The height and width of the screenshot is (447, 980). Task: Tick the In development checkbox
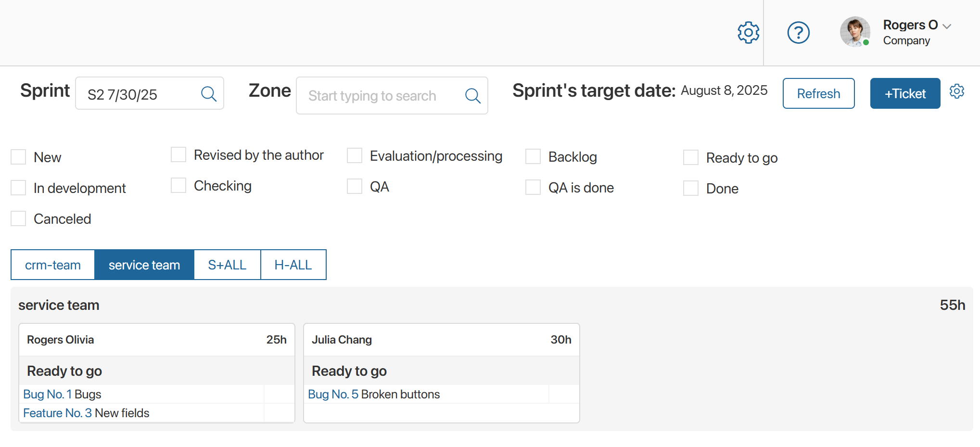click(x=18, y=188)
